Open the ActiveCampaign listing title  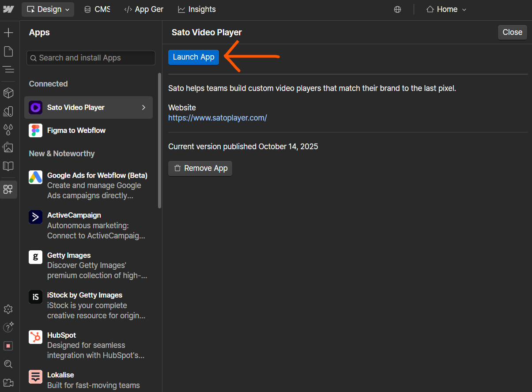pyautogui.click(x=74, y=215)
